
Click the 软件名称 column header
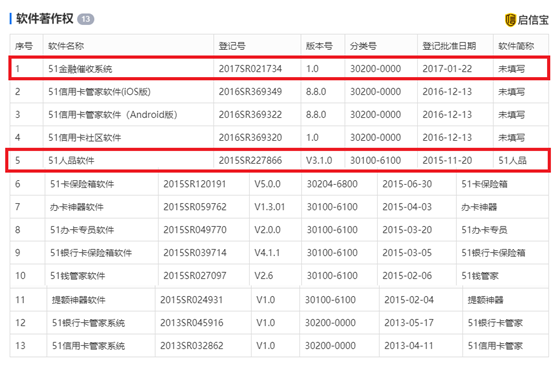66,46
